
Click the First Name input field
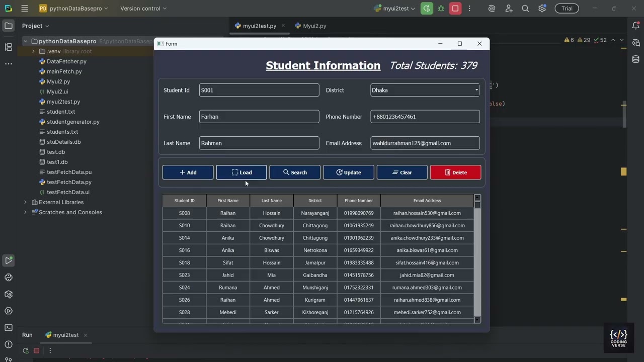(x=259, y=117)
